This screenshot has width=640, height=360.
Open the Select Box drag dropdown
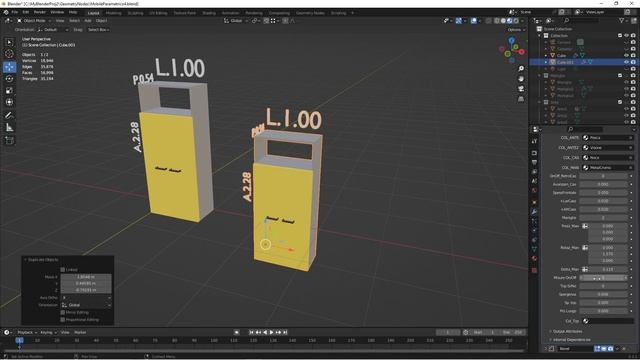click(x=98, y=29)
